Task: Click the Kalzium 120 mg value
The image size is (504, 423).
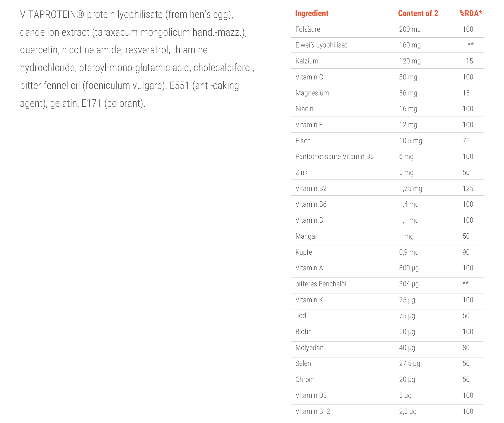Action: pyautogui.click(x=410, y=61)
